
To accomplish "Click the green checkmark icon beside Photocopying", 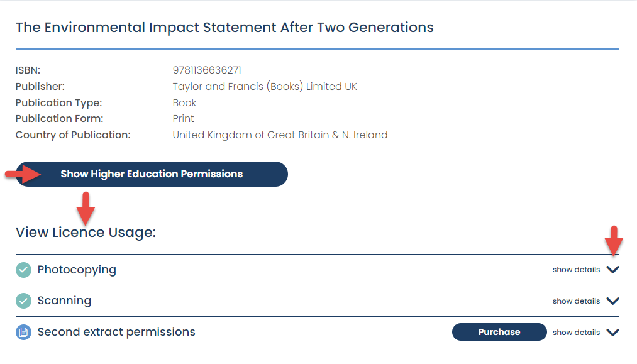I will point(23,270).
